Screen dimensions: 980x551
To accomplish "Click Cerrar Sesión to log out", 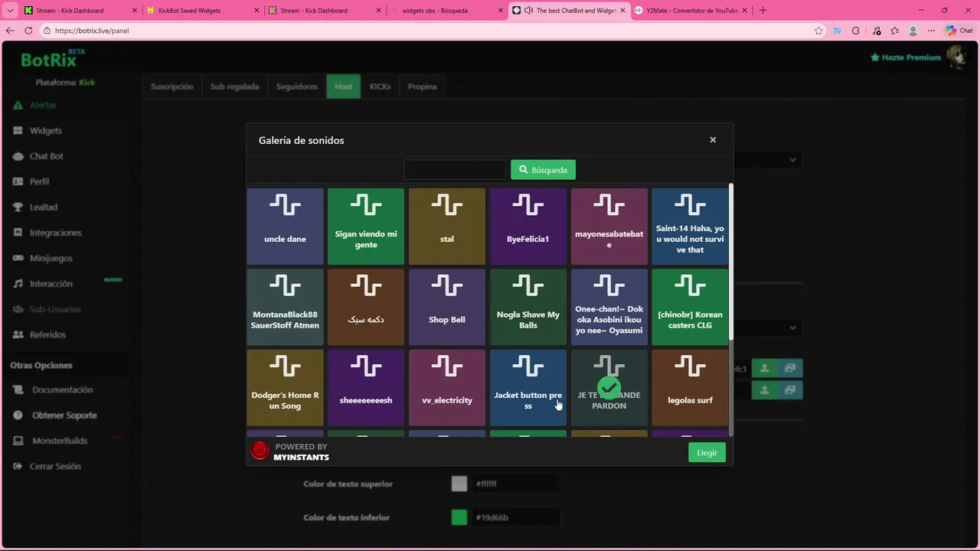I will [55, 466].
